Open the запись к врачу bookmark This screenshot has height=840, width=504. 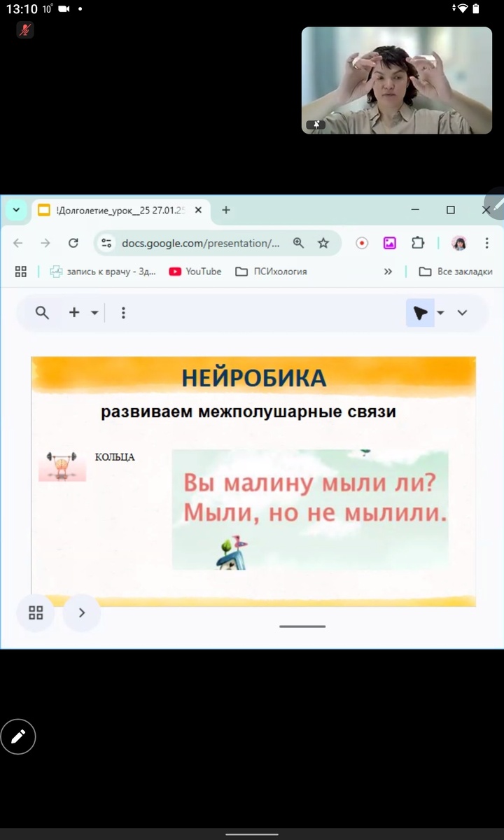point(103,272)
